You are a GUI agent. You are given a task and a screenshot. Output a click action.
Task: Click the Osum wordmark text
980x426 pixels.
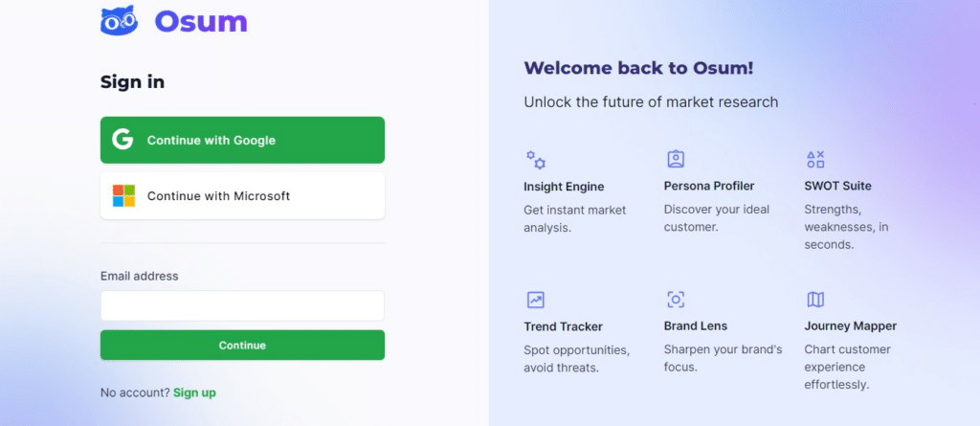click(x=201, y=21)
